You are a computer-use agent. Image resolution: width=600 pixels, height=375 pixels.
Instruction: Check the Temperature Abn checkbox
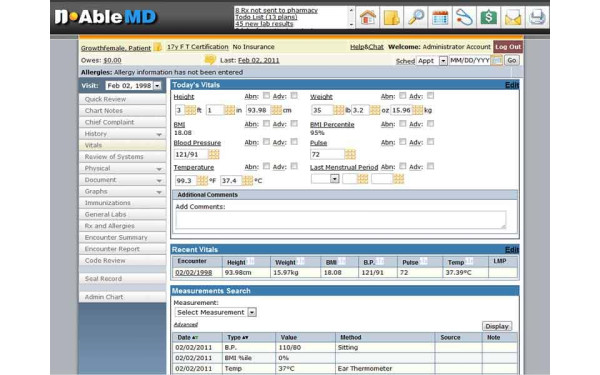266,166
